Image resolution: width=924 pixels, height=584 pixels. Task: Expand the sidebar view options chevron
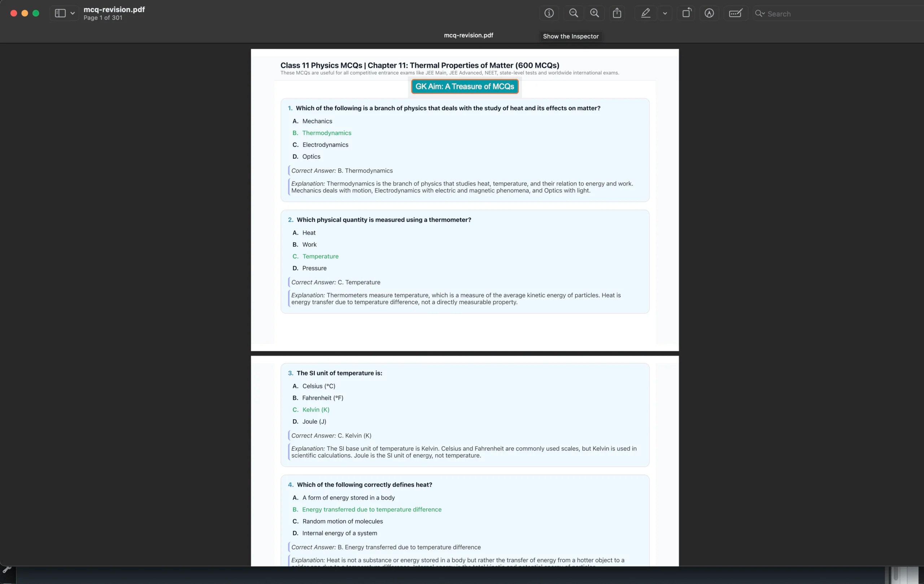point(73,13)
